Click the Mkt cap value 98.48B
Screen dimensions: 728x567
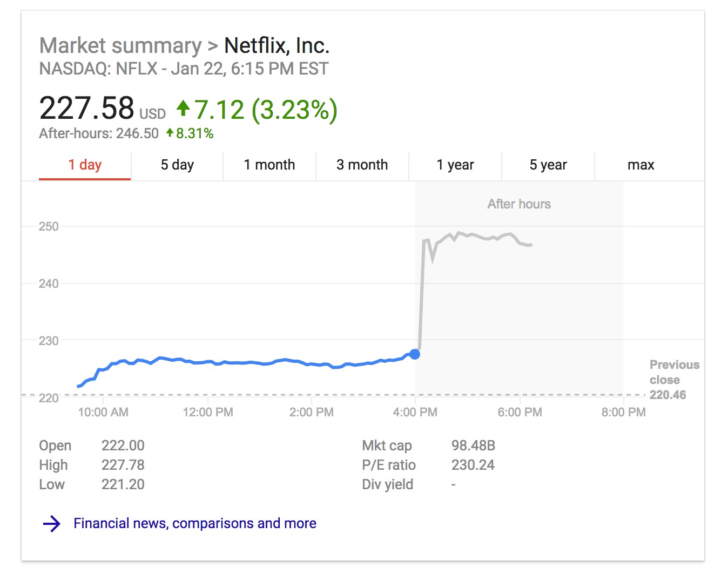coord(473,446)
